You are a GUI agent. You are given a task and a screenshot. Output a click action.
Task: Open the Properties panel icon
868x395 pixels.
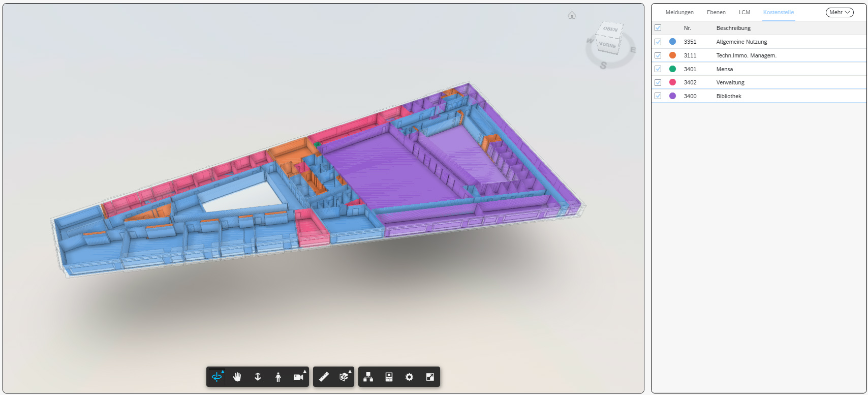[389, 377]
